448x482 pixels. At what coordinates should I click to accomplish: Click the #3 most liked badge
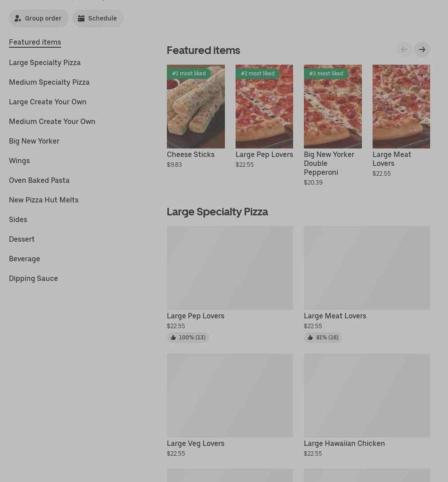coord(326,74)
